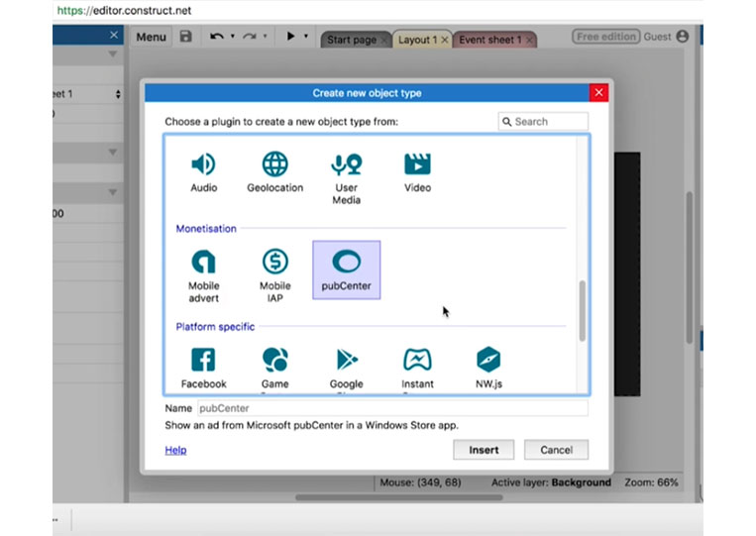
Task: Select the User Media plugin
Action: tap(346, 178)
